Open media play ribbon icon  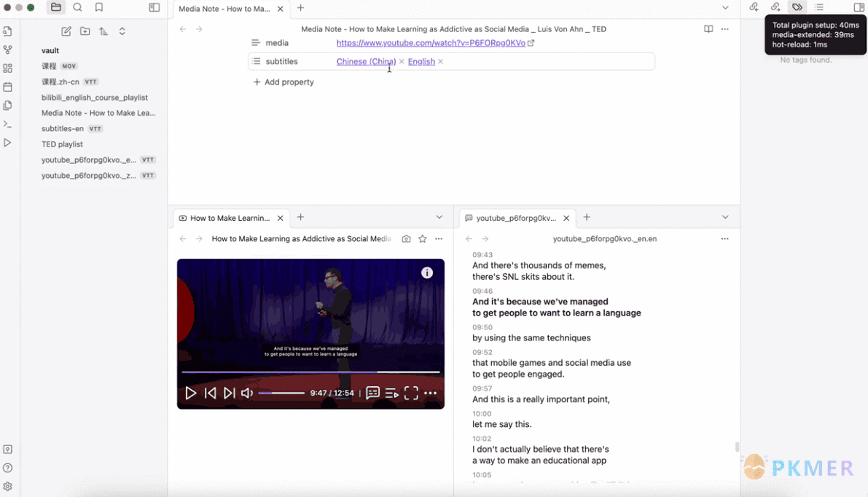click(x=8, y=143)
